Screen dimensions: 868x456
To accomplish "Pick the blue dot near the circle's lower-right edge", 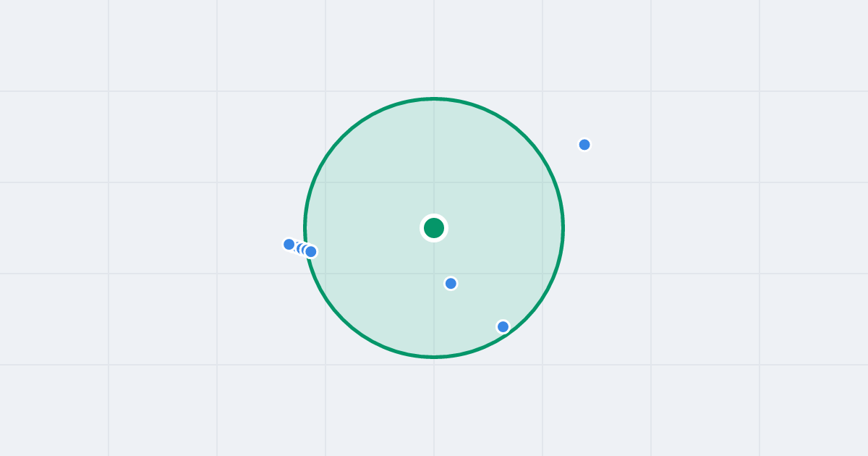I will pos(503,326).
